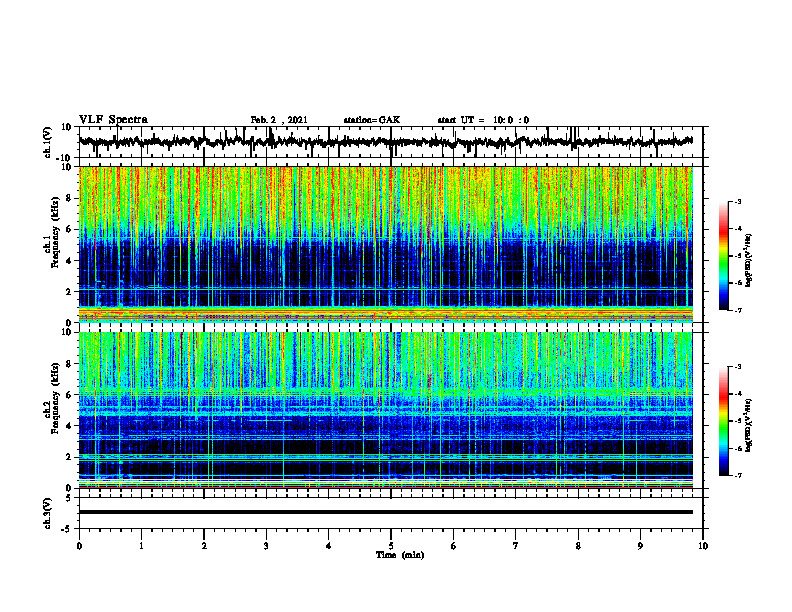This screenshot has height=612, width=792.
Task: Click the date label "Feb. 2 , 2021"
Action: point(279,120)
